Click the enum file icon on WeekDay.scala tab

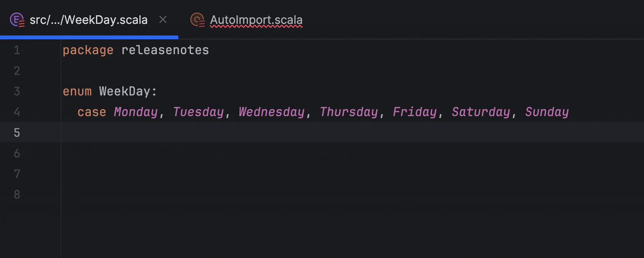pyautogui.click(x=17, y=20)
